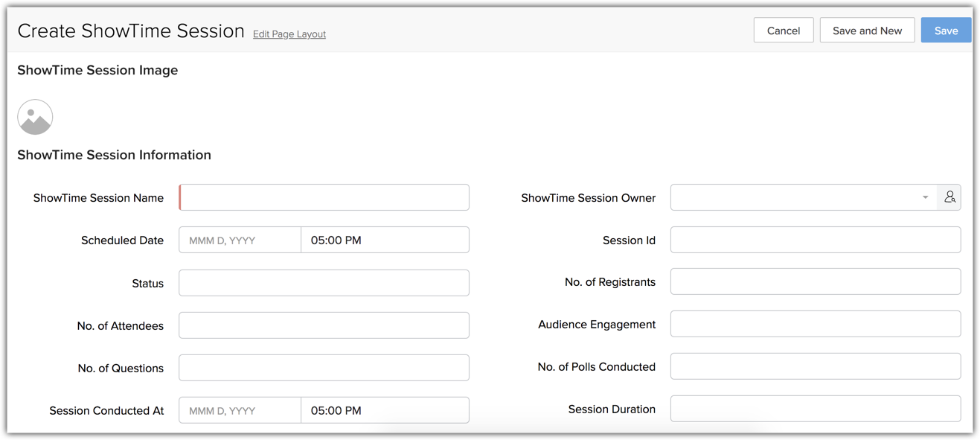Click the session image placeholder icon

(35, 117)
